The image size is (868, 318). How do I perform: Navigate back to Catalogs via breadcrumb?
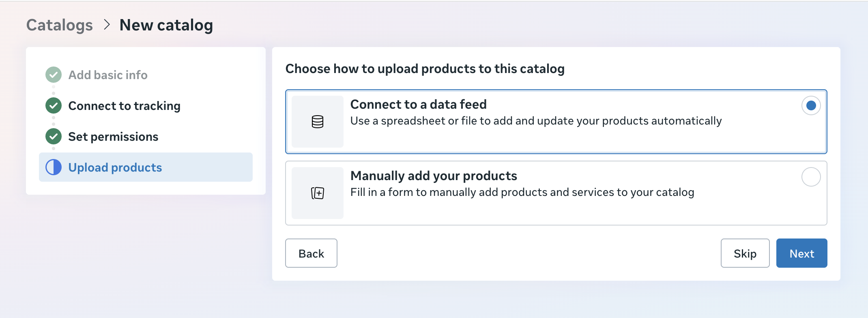[x=60, y=25]
